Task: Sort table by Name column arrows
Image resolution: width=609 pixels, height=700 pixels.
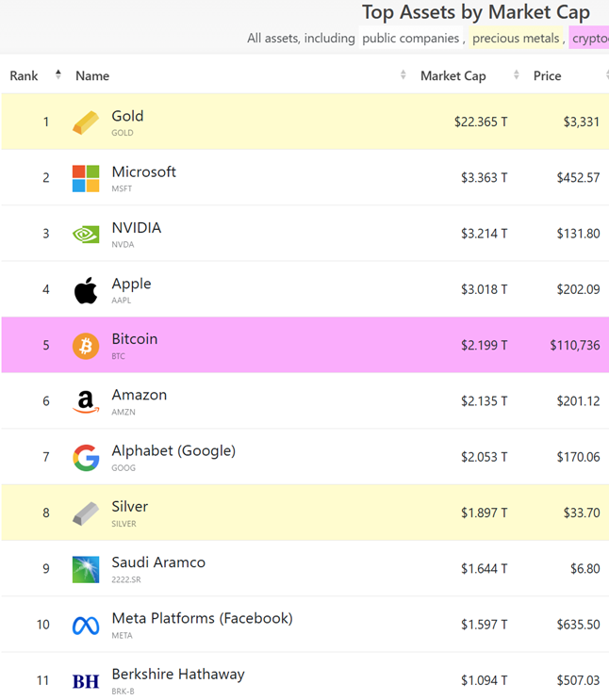Action: click(403, 74)
